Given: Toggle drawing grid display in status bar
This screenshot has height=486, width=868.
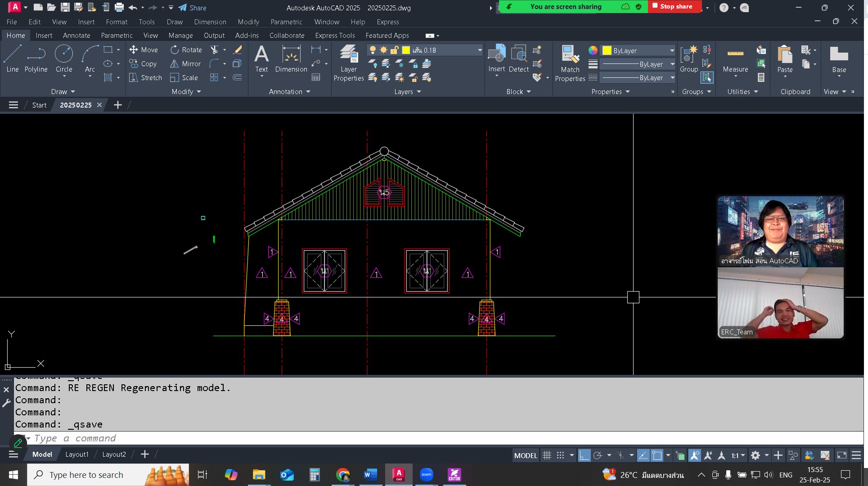Looking at the screenshot, I should (x=547, y=455).
